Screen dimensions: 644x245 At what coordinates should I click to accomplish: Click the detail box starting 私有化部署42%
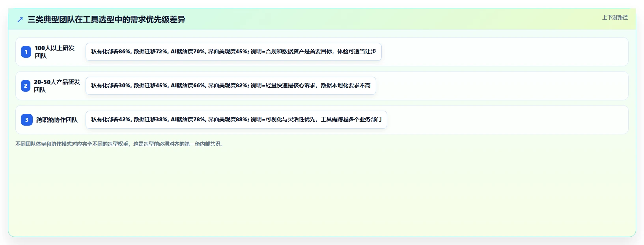click(236, 120)
